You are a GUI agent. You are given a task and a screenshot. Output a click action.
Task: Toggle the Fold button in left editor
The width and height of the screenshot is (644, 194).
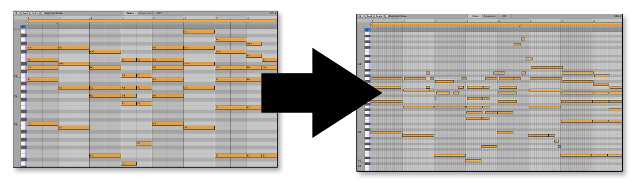25,13
